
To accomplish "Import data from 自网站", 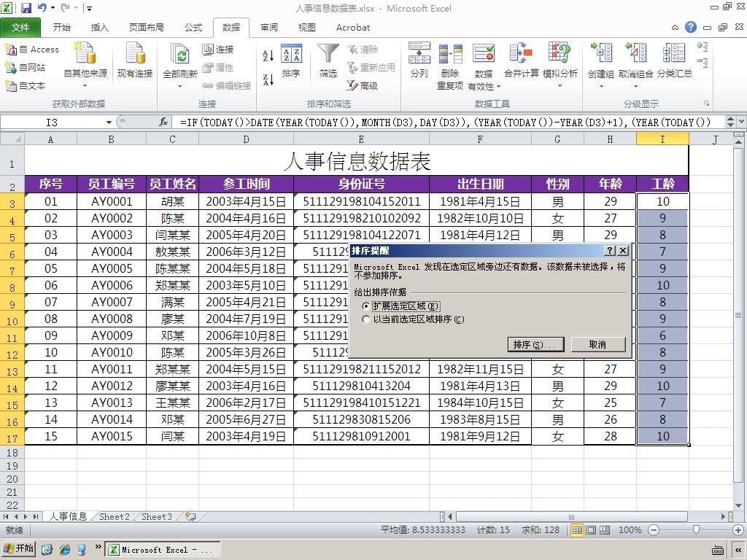I will click(26, 68).
